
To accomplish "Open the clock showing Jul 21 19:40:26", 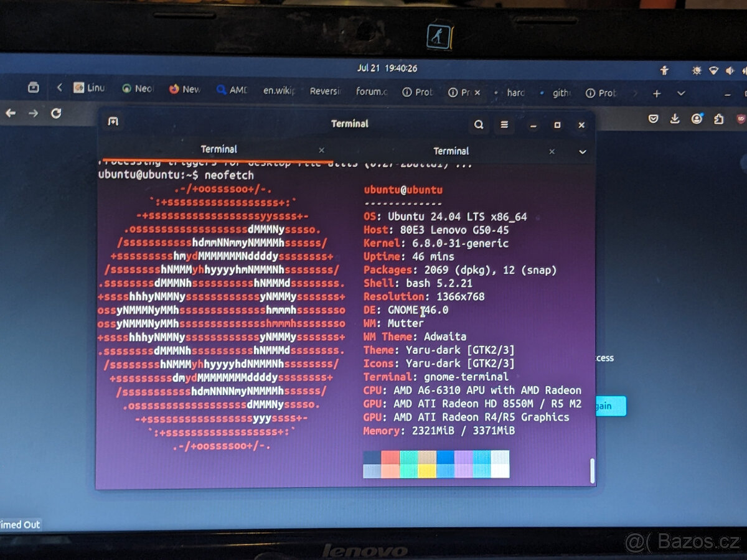I will click(x=387, y=68).
